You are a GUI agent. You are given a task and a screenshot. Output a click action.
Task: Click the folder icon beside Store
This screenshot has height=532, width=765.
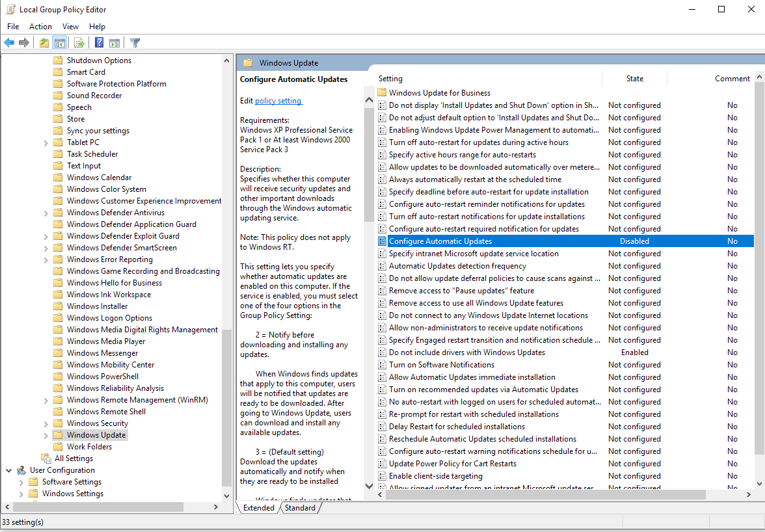tap(58, 119)
